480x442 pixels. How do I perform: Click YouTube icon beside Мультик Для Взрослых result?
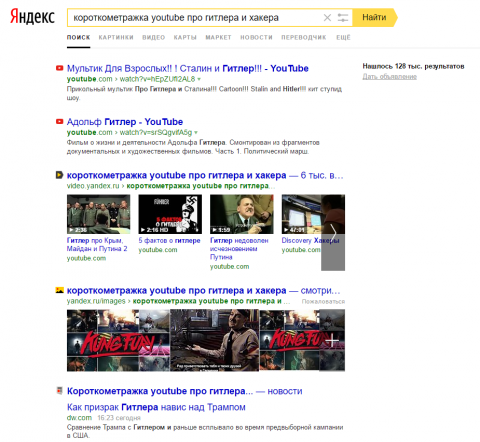(x=59, y=68)
